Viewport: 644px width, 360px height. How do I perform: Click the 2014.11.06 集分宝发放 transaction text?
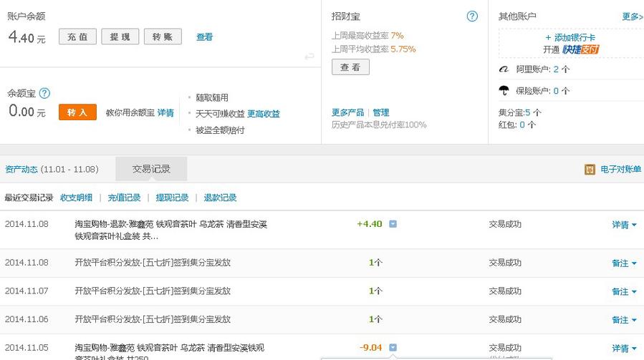153,319
